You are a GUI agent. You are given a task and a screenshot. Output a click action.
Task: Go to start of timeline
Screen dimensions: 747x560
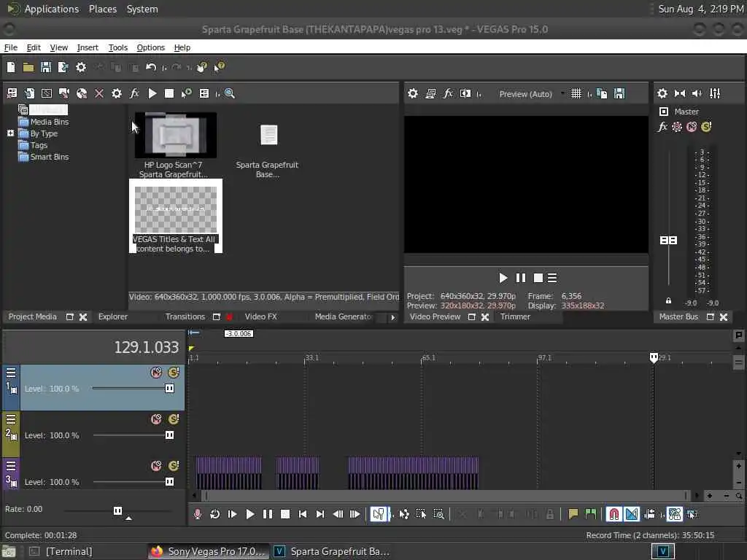303,514
